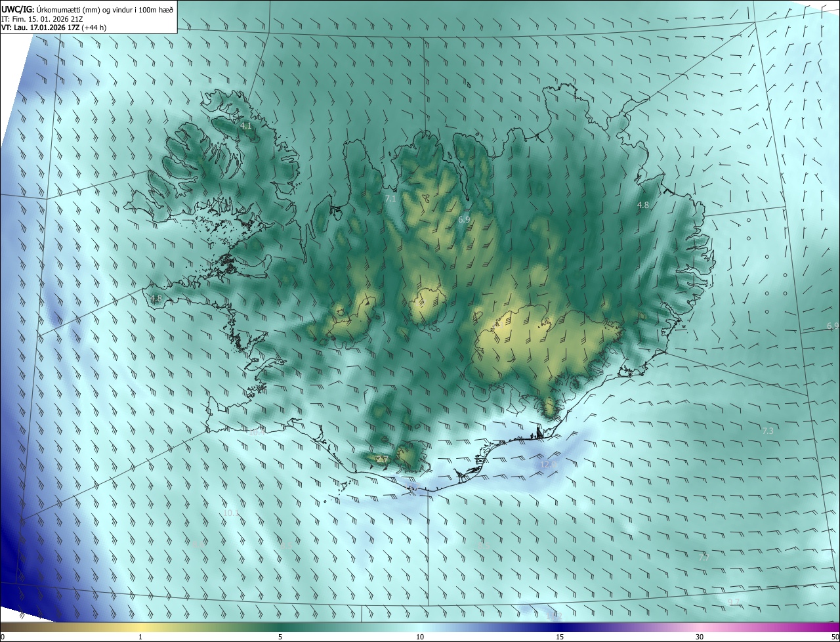The height and width of the screenshot is (642, 840).
Task: Click the '30' label on the color scale
Action: pyautogui.click(x=700, y=637)
